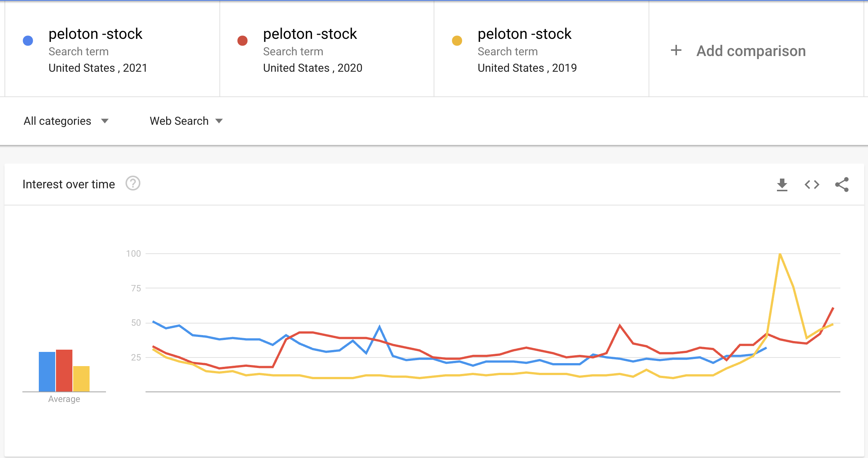Click the blue average bar
The height and width of the screenshot is (458, 868).
(47, 372)
